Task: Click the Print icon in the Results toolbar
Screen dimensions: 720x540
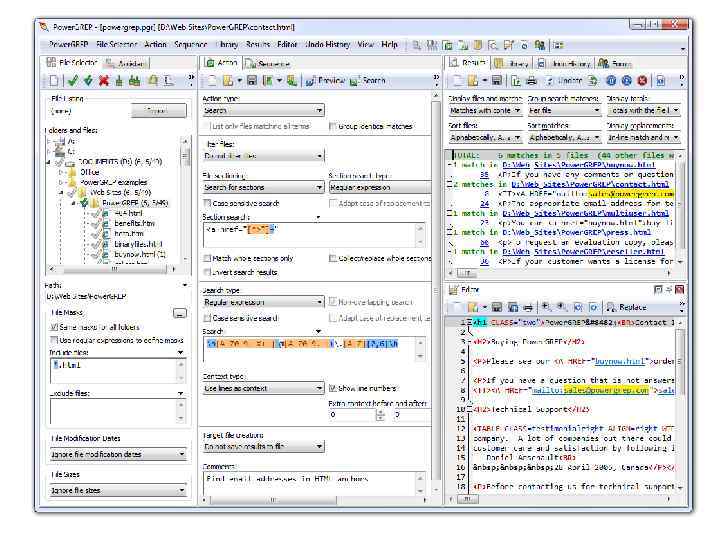Action: click(531, 81)
